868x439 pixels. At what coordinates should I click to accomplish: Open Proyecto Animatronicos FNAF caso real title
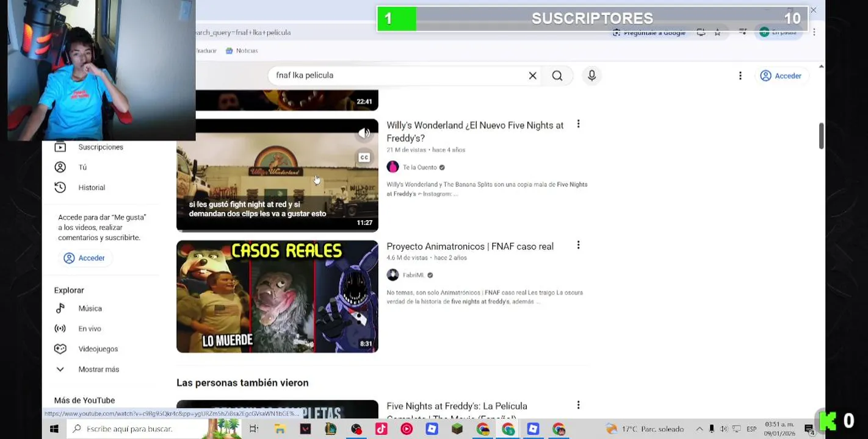tap(470, 246)
